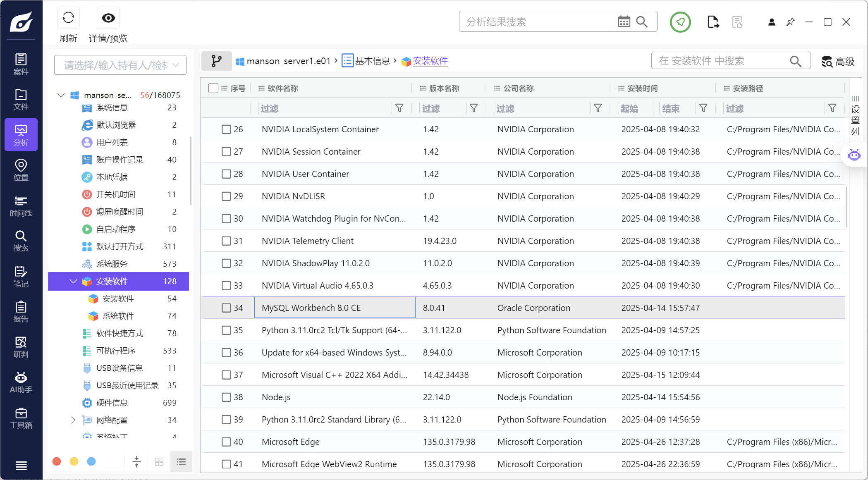Open the 时间线 timeline sidebar icon

coord(21,206)
